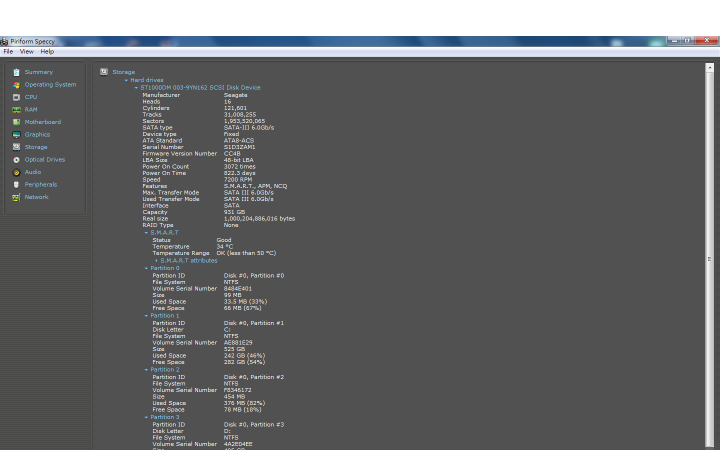Click the vertical scrollbar thumb
This screenshot has width=720, height=450.
click(x=709, y=259)
